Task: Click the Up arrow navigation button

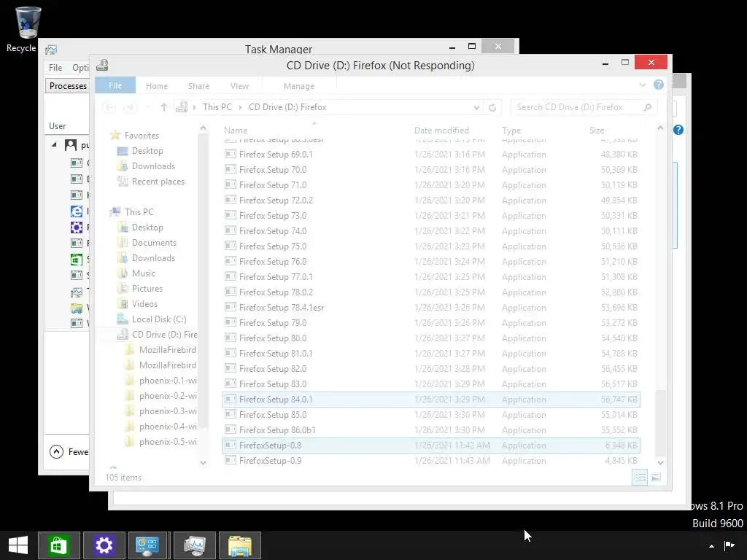Action: (x=164, y=107)
